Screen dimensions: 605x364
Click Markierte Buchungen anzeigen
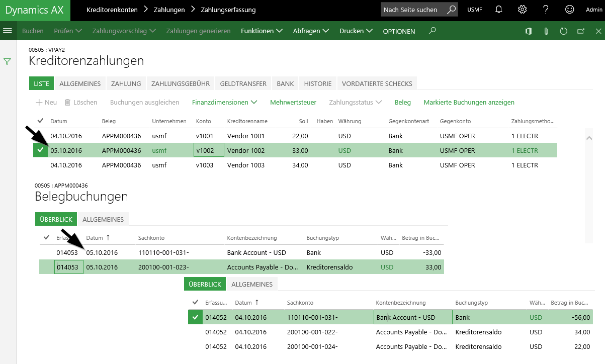tap(469, 103)
